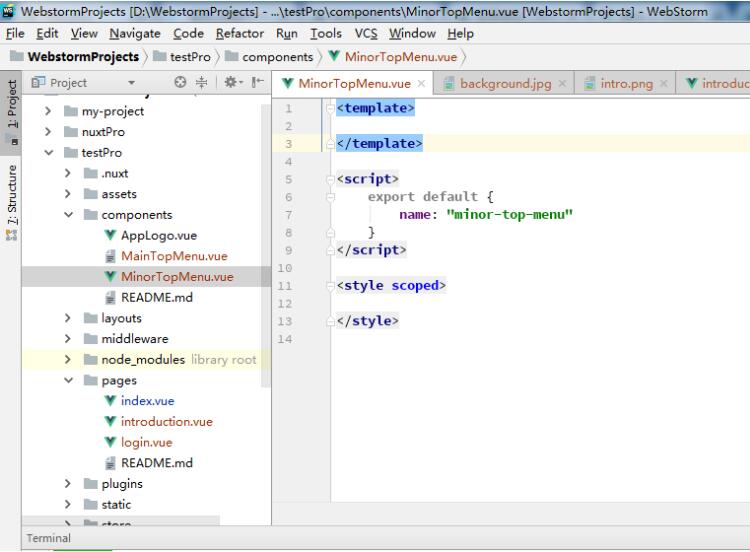Expand the layouts folder arrow
This screenshot has width=750, height=552.
tap(69, 318)
